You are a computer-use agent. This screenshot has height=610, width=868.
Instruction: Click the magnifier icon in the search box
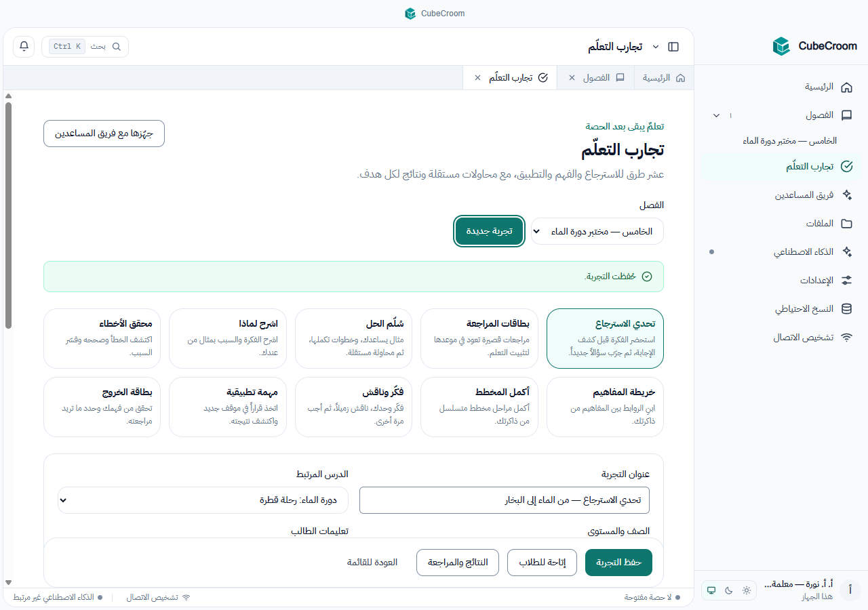117,47
